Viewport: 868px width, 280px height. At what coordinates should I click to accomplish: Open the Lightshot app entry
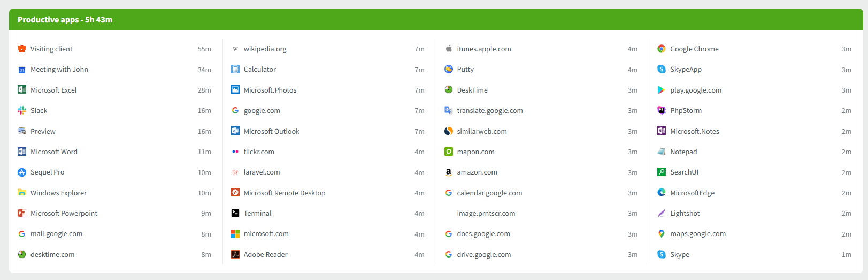tap(685, 213)
